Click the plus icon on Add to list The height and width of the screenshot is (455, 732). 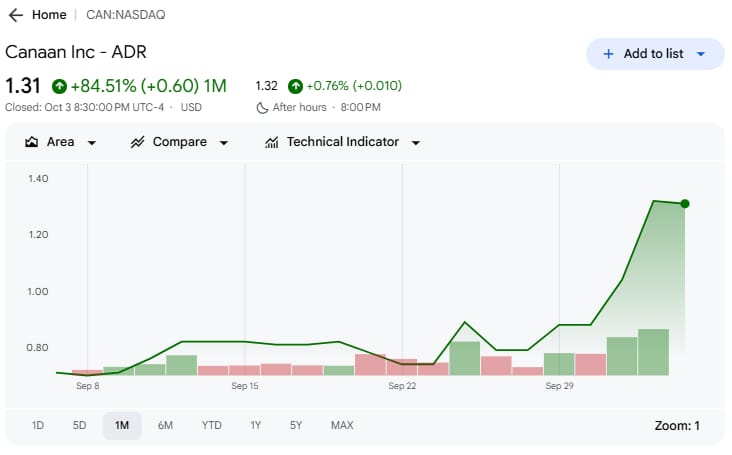608,54
